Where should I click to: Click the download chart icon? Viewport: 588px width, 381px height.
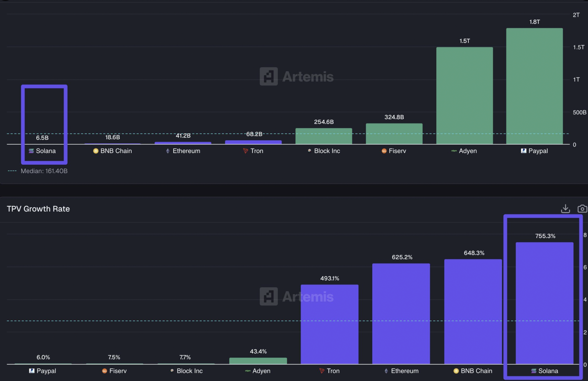[565, 209]
